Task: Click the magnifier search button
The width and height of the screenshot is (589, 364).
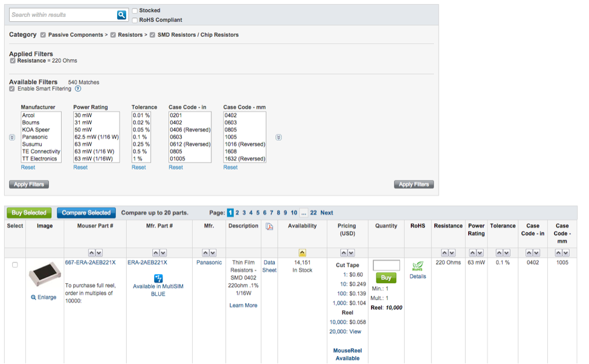Action: coord(122,14)
